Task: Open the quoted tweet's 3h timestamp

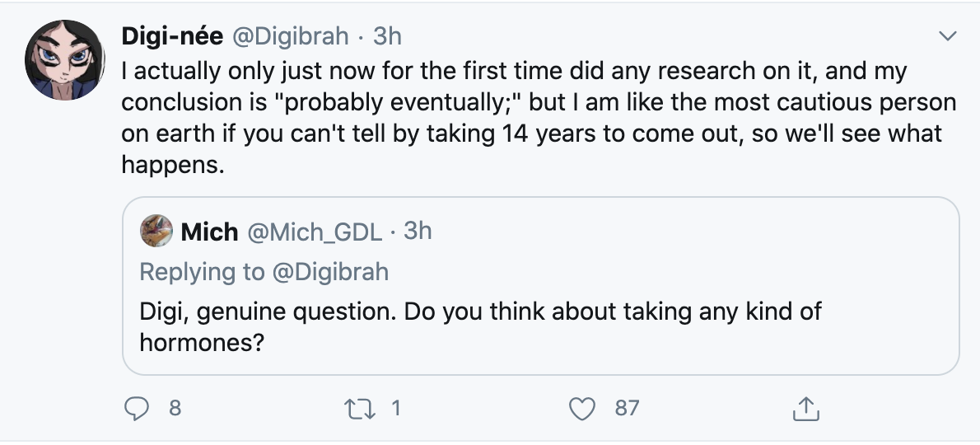Action: (x=418, y=232)
